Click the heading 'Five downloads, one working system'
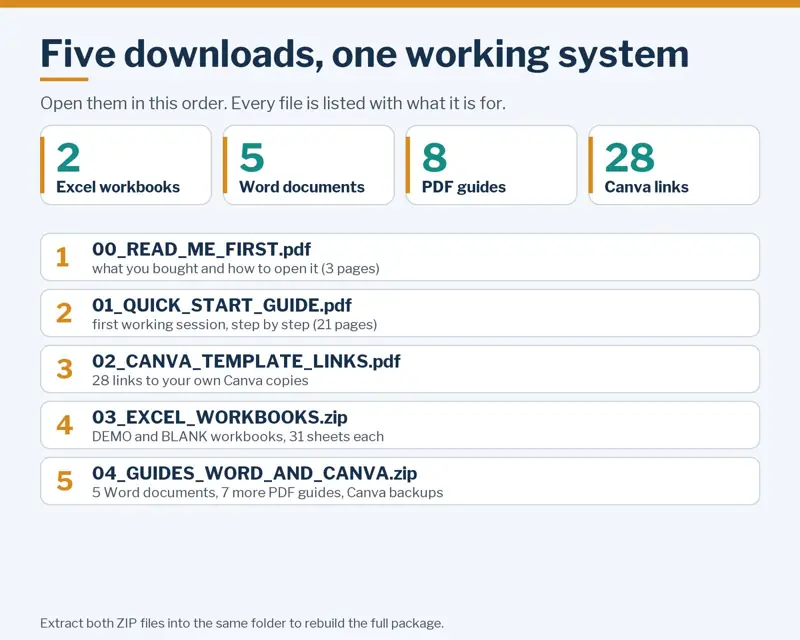This screenshot has width=800, height=640. [364, 54]
